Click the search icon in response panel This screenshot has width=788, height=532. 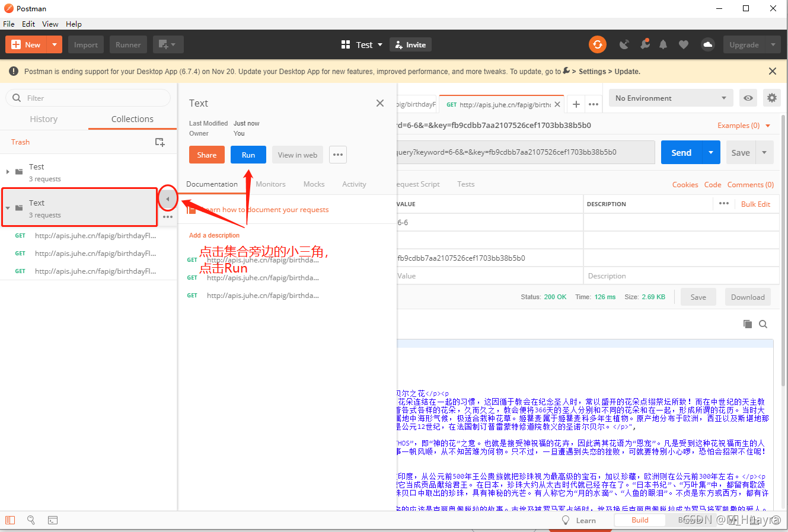[x=763, y=324]
